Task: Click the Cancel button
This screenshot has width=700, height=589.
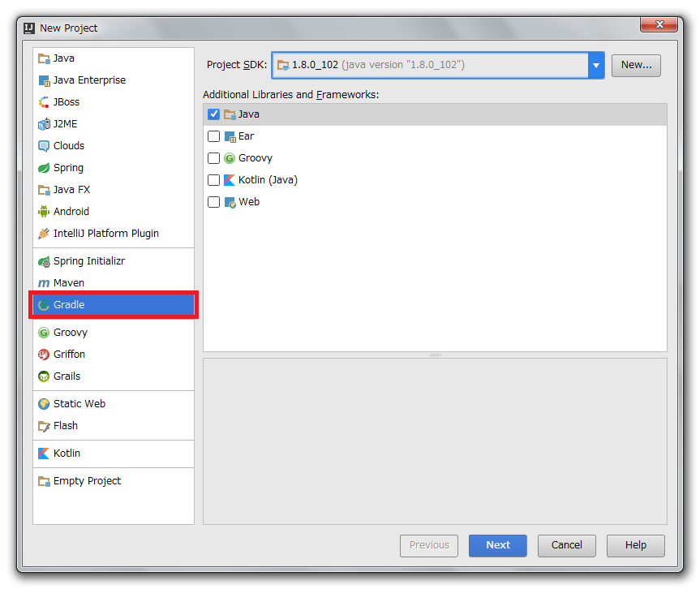Action: click(x=566, y=545)
